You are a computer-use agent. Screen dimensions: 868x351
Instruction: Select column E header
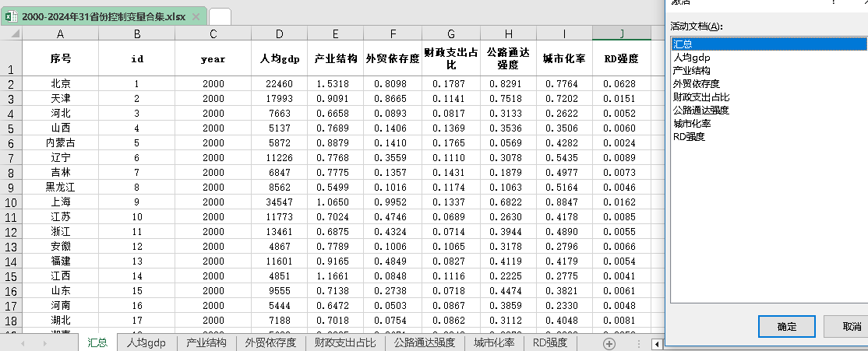[336, 33]
